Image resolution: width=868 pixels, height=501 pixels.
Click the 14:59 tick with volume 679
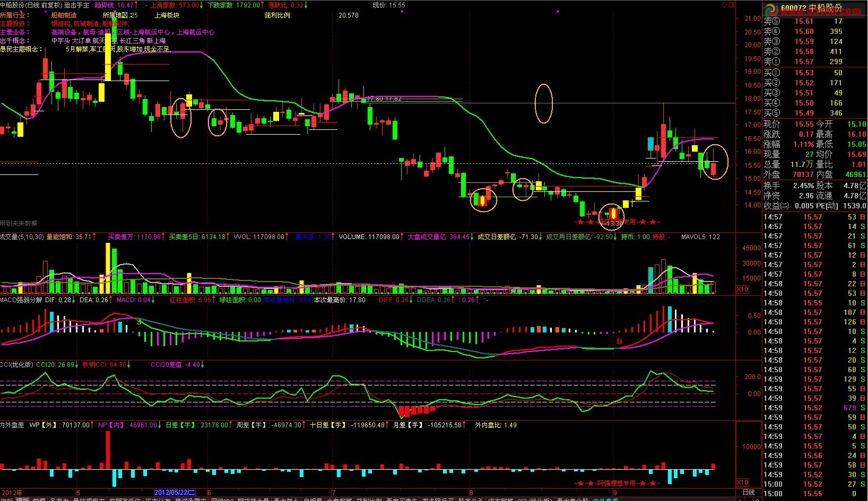coord(814,408)
